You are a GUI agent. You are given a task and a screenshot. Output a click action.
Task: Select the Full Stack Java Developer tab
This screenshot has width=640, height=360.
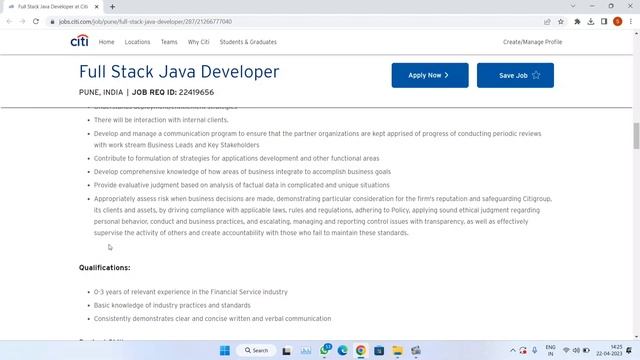(53, 7)
